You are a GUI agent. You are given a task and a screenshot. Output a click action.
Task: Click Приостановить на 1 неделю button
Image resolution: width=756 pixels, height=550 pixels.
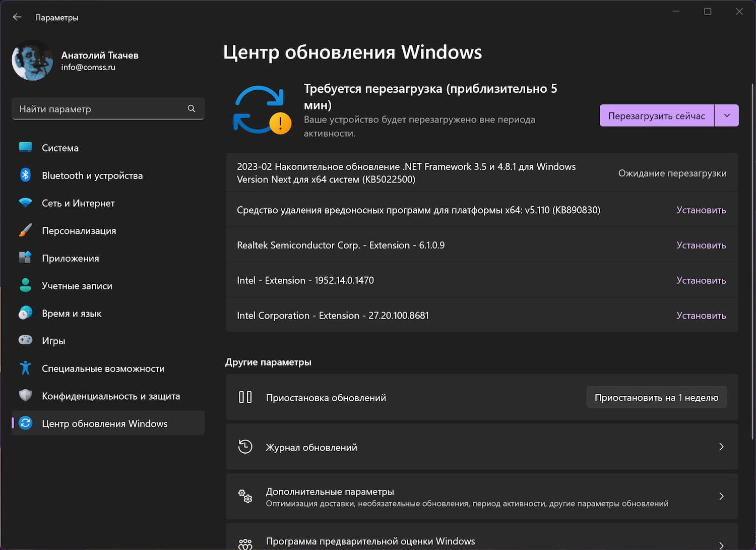(656, 398)
